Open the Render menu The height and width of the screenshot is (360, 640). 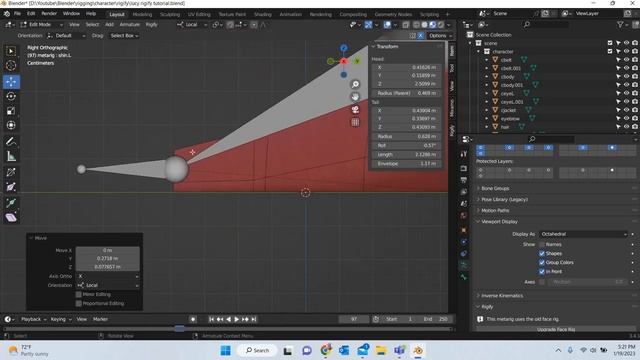pyautogui.click(x=49, y=13)
